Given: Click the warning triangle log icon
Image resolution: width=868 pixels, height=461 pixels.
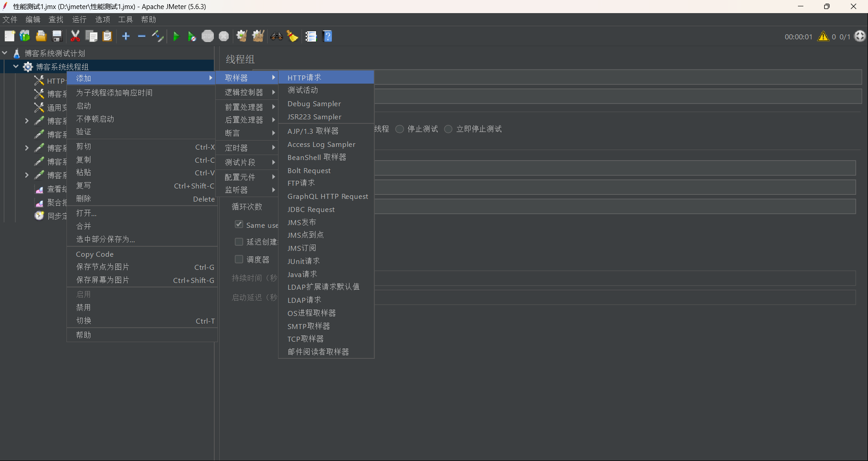Looking at the screenshot, I should (x=823, y=36).
